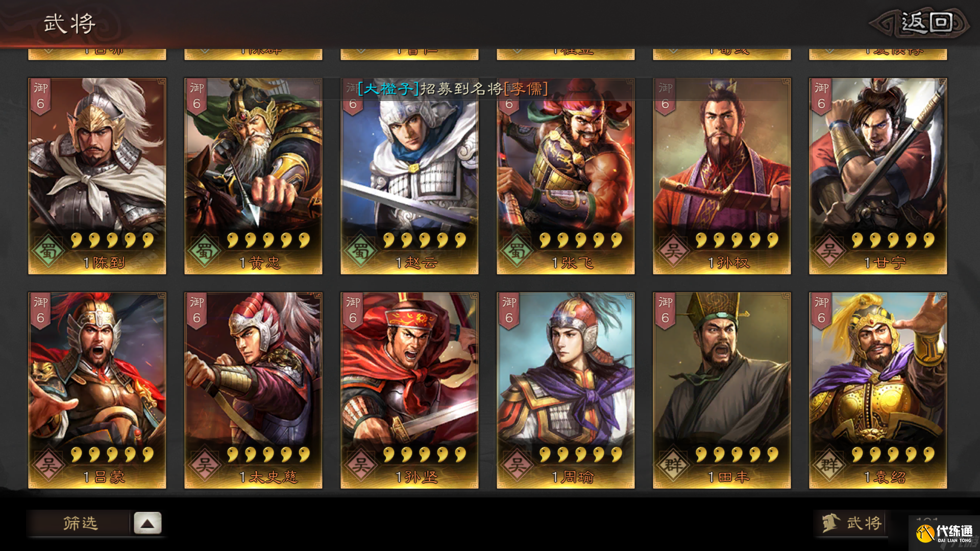Viewport: 980px width, 551px height.
Task: Open the 赵云 general card
Action: [x=409, y=176]
